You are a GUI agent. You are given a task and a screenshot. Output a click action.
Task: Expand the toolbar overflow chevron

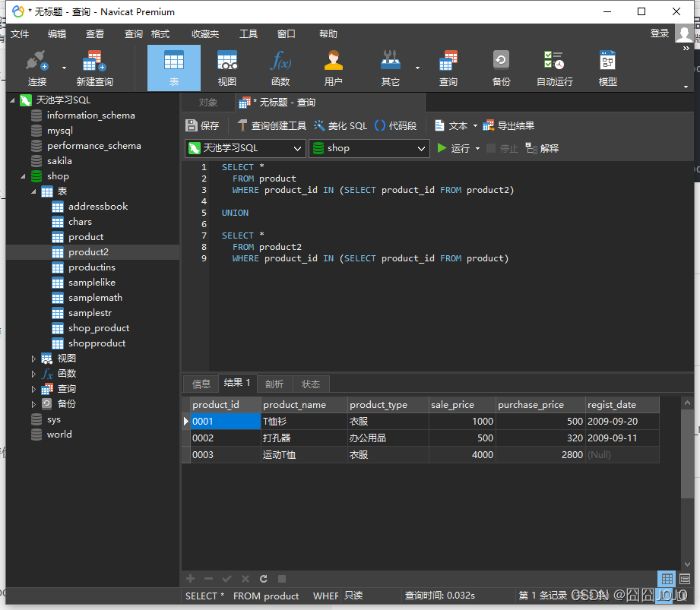coord(686,48)
